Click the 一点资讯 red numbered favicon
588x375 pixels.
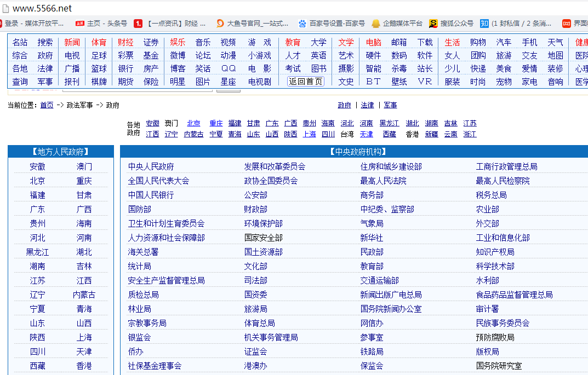point(139,24)
